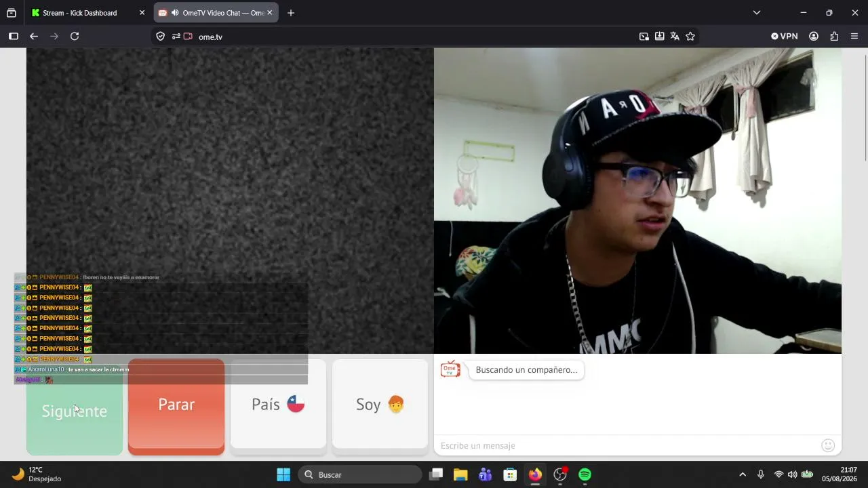This screenshot has height=488, width=868.
Task: Go back to the previous page
Action: [34, 37]
